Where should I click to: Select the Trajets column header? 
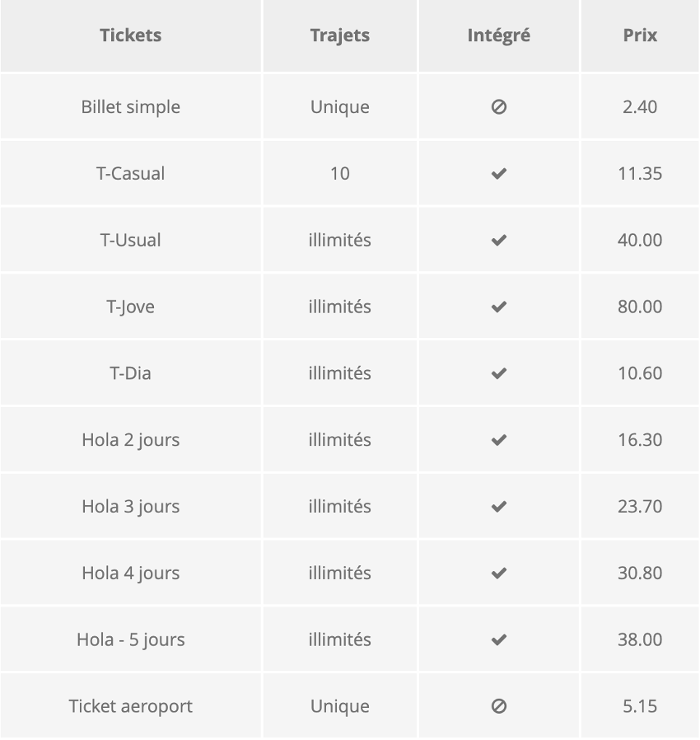339,36
